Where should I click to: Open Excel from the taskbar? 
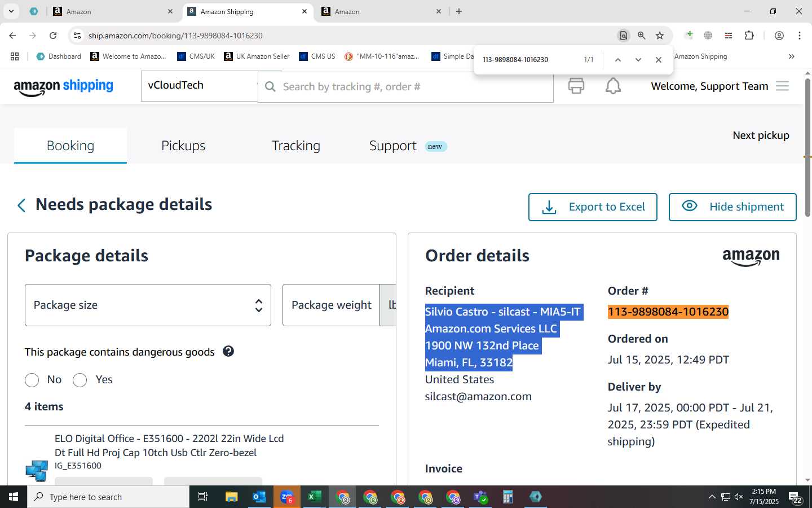315,497
